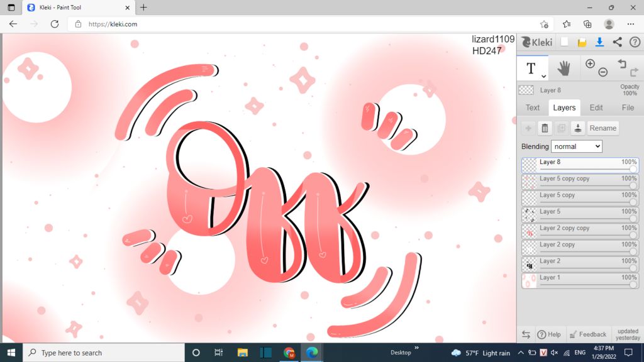This screenshot has width=644, height=362.
Task: Open File Explorer from the taskbar
Action: click(x=243, y=353)
